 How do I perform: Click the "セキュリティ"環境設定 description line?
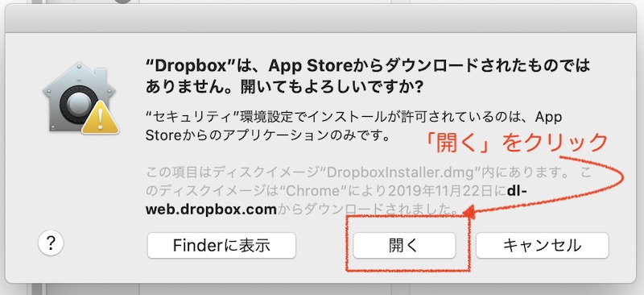(x=353, y=117)
